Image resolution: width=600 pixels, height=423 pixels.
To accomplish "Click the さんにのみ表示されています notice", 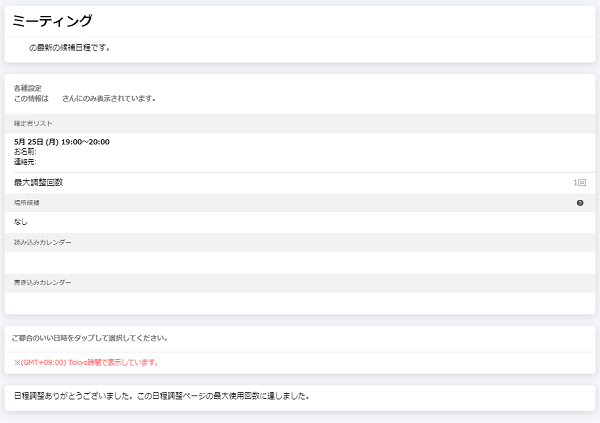I will point(108,99).
